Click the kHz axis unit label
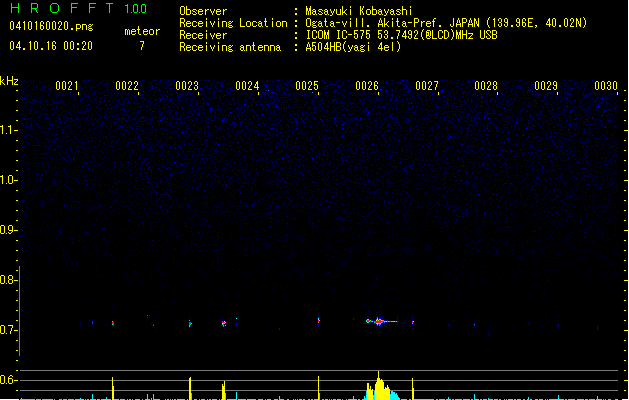Screen dimensions: 629x400 point(9,81)
